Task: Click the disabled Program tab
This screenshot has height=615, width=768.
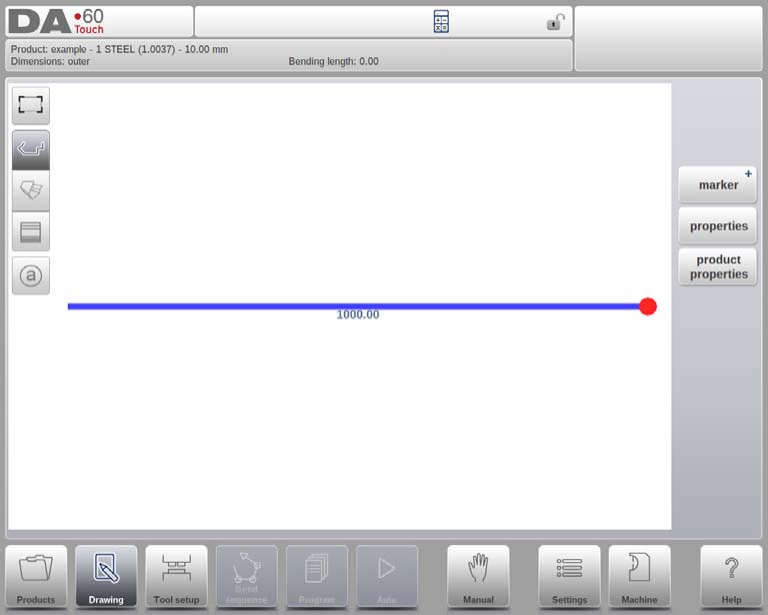Action: point(316,577)
